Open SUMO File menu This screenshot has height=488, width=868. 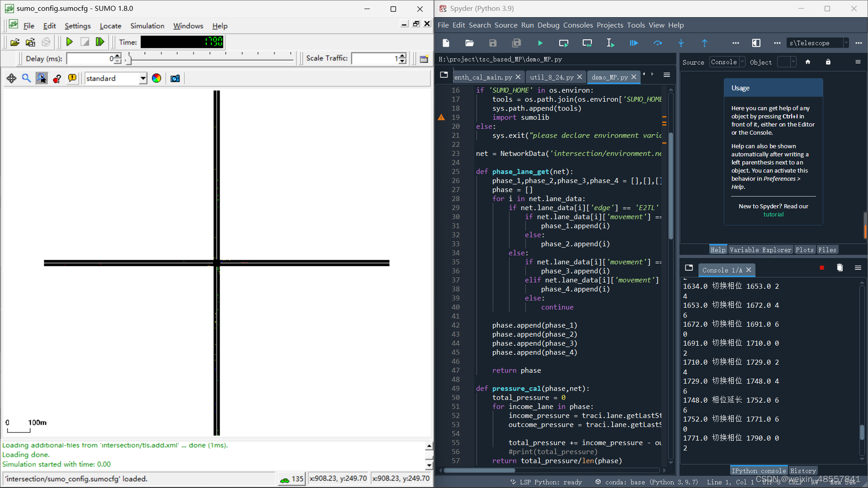28,26
